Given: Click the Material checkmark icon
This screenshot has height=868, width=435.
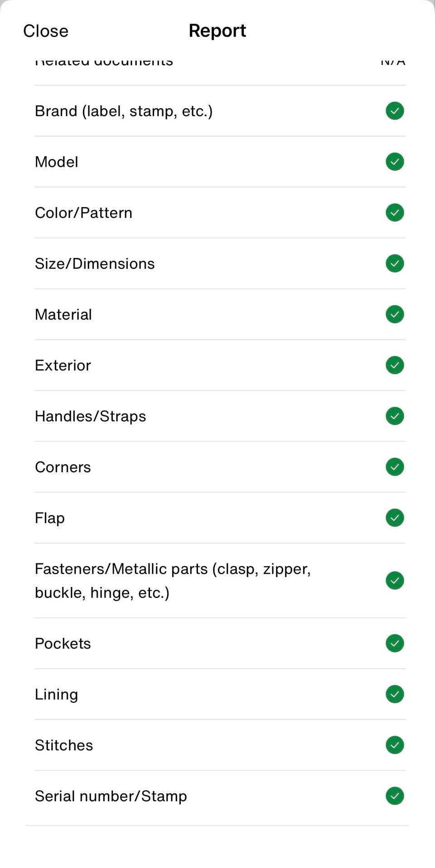Looking at the screenshot, I should coord(395,314).
